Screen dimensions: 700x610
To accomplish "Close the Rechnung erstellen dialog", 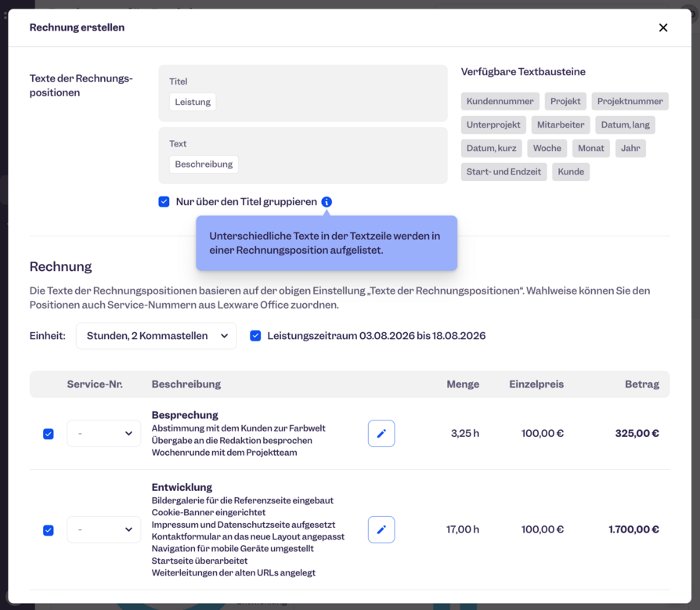I will (663, 27).
